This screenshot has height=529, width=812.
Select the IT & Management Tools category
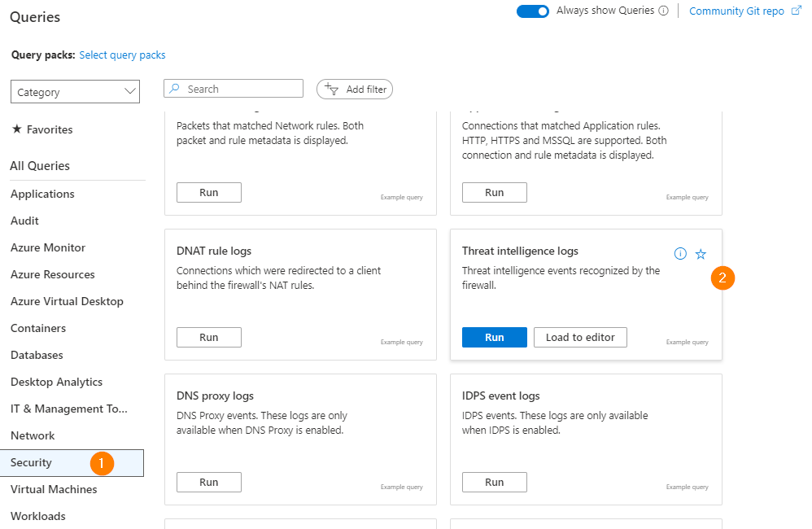coord(69,409)
